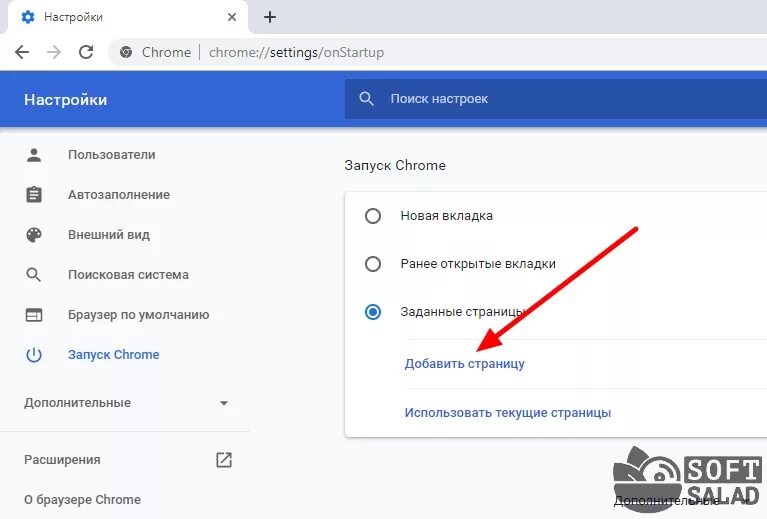Click the Настройки header title

click(66, 100)
